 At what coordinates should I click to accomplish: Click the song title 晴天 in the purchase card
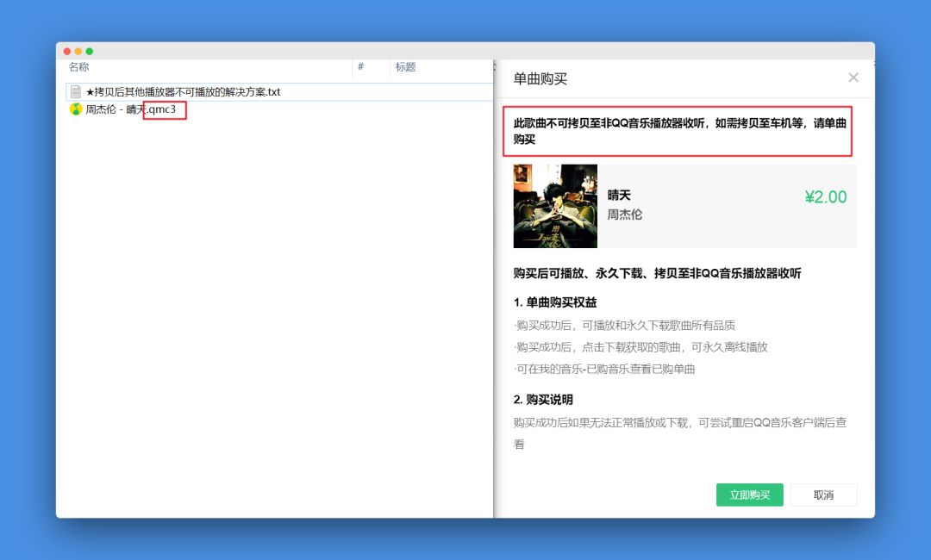point(619,196)
